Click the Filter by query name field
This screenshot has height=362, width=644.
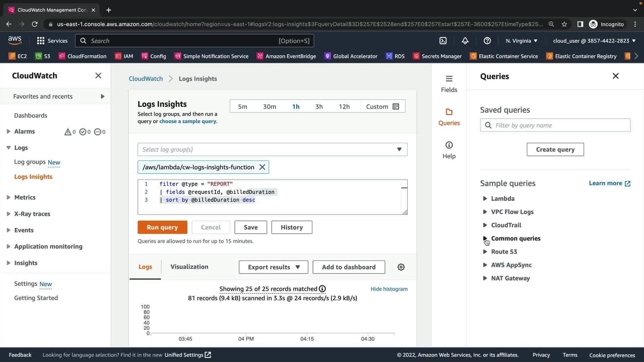[560, 125]
